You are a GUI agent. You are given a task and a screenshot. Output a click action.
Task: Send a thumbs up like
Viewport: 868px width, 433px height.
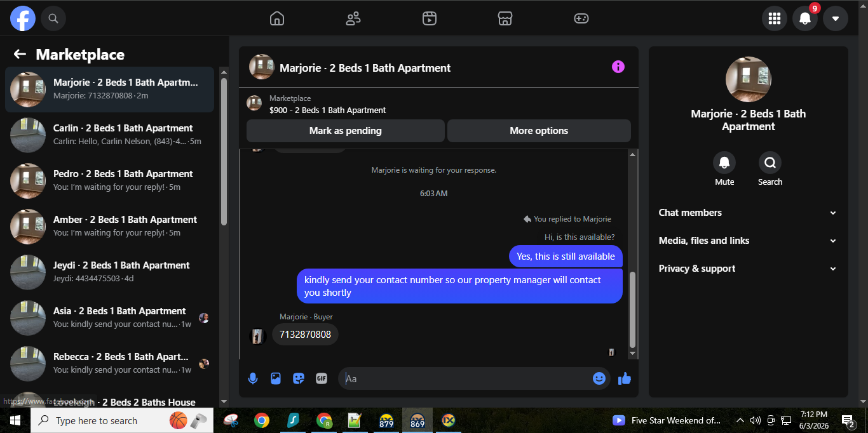point(625,378)
